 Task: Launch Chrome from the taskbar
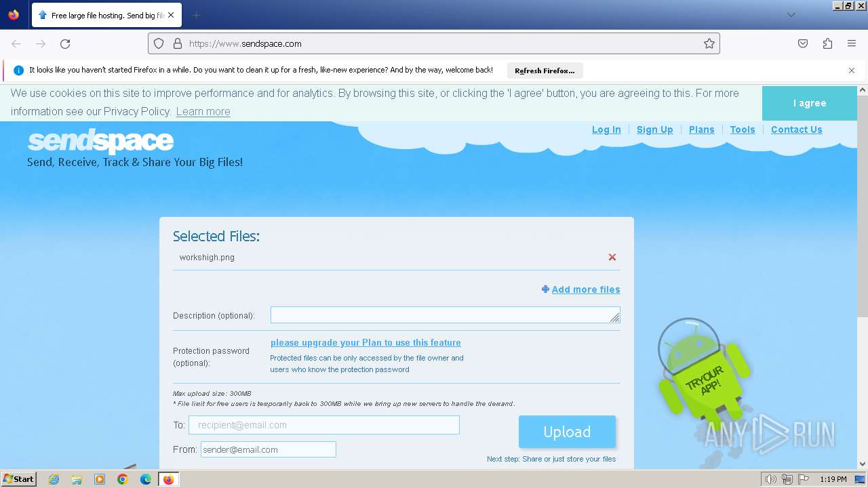pos(123,479)
